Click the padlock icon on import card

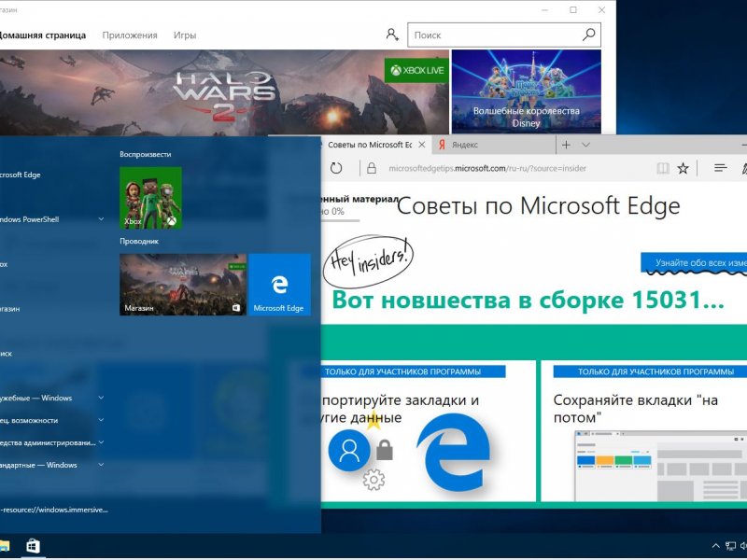click(385, 450)
